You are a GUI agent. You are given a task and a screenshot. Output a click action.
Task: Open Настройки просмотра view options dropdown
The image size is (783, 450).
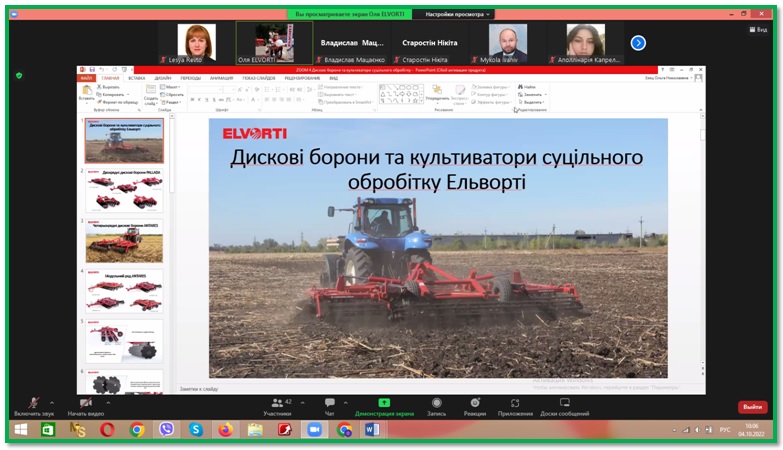[x=457, y=14]
